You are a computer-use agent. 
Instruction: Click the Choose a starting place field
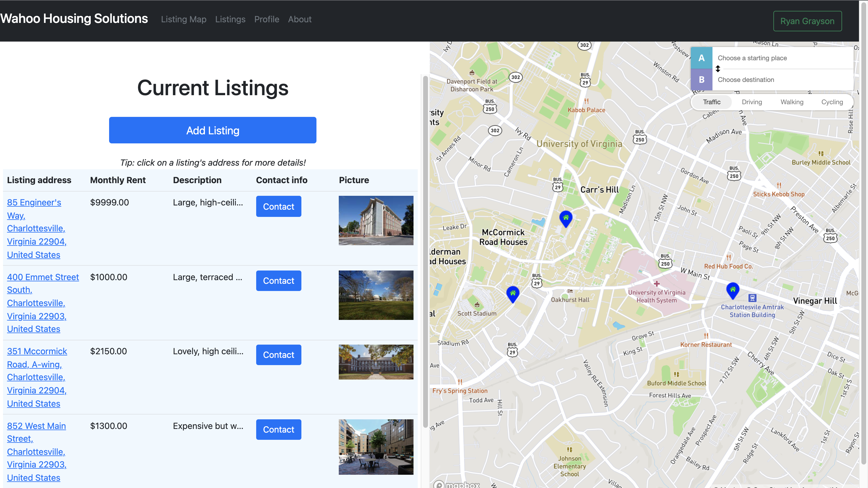point(783,58)
